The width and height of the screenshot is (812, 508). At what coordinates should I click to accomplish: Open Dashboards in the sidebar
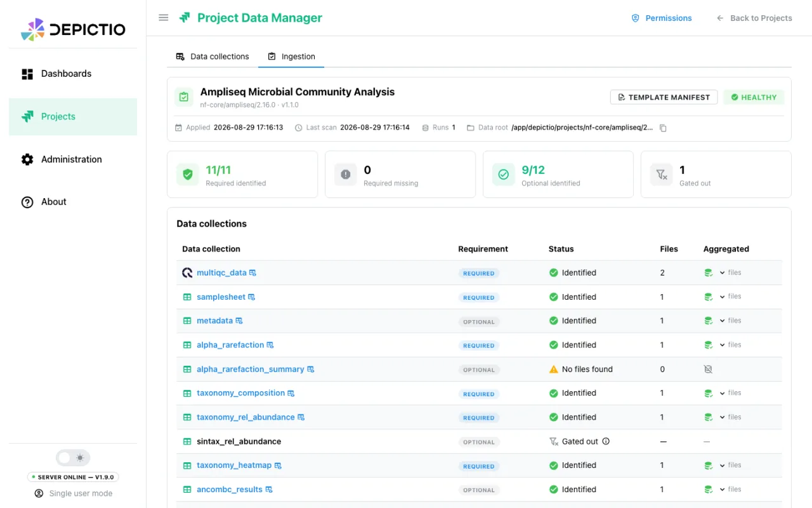click(73, 74)
